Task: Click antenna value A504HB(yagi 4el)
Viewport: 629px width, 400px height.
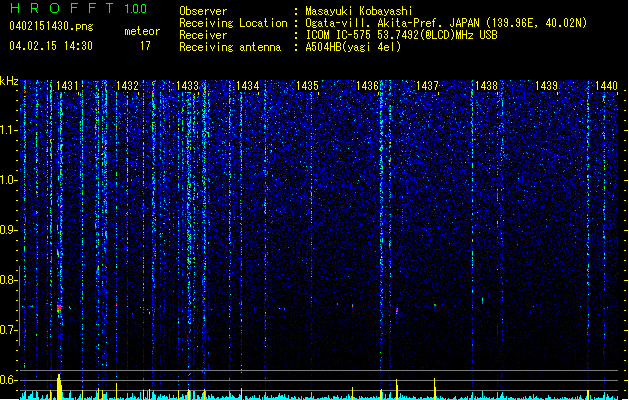Action: pos(353,47)
